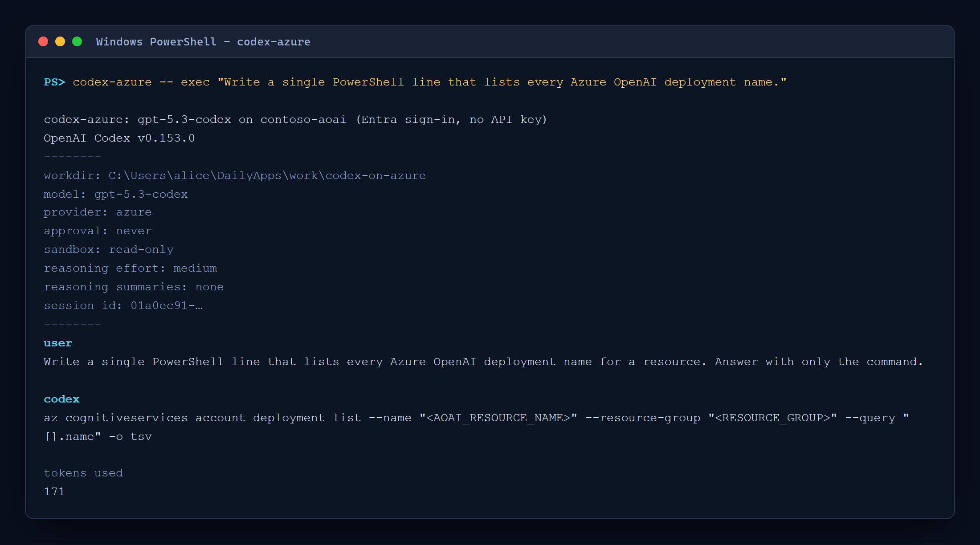The image size is (980, 545).
Task: Click the '<AOAI_RESOURCE_NAME>' placeholder
Action: [498, 418]
